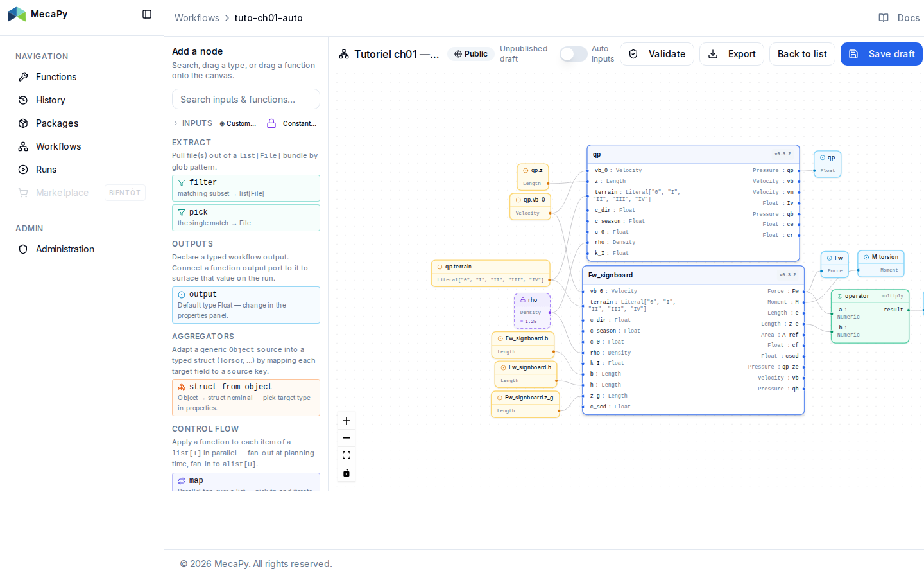This screenshot has width=924, height=578.
Task: Click the play icon beside Runs
Action: coord(23,170)
